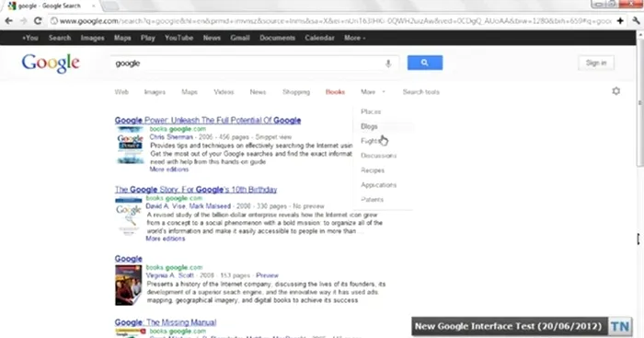Click Maps in the black navigation bar

(122, 38)
